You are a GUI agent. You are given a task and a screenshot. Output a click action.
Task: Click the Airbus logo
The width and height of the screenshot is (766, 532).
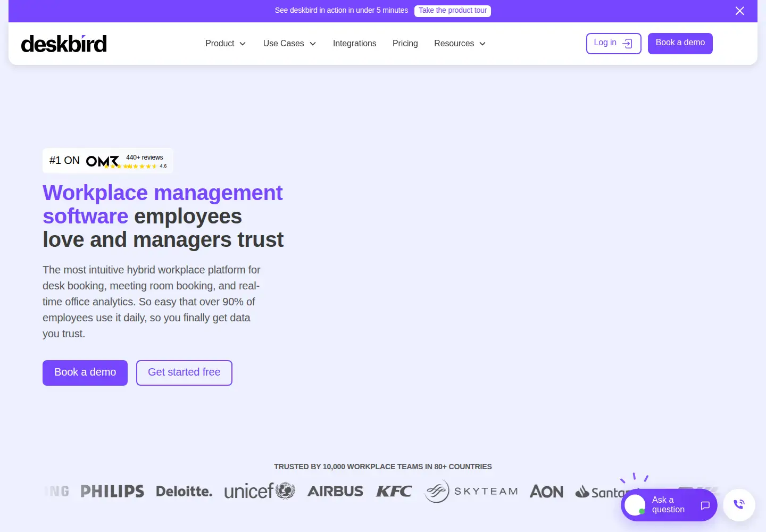(x=335, y=491)
